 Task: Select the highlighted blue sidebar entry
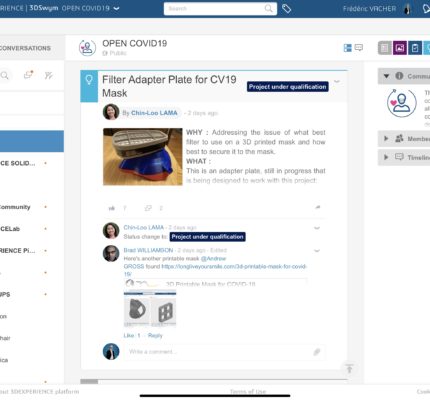coord(32,141)
